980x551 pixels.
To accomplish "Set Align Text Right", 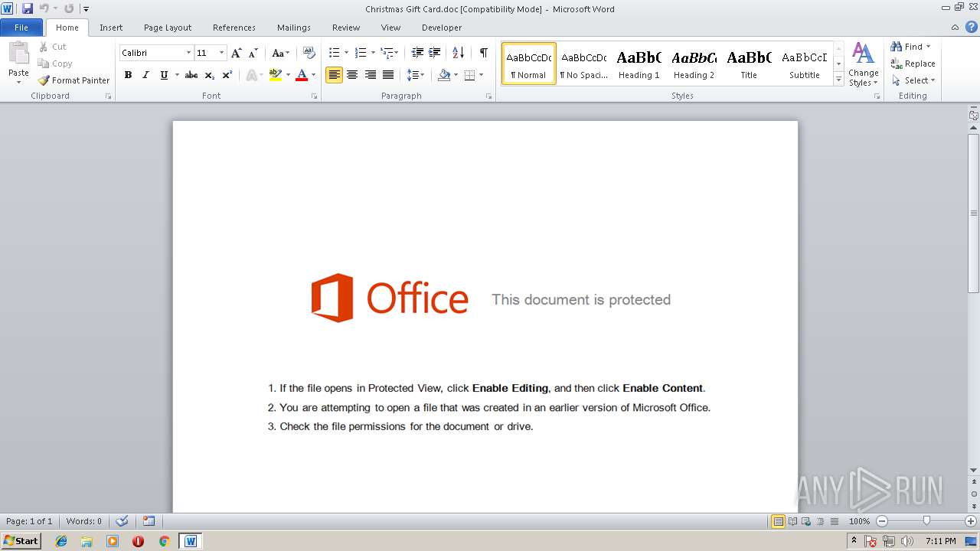I will pyautogui.click(x=371, y=75).
